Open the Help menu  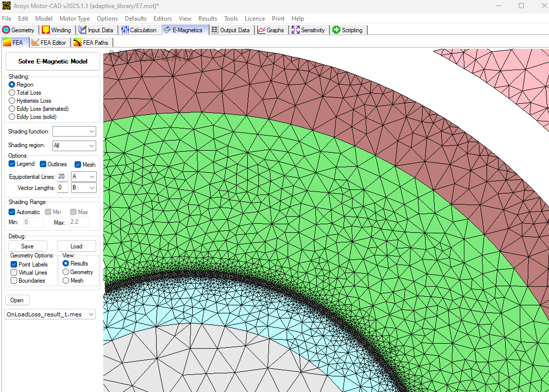click(x=298, y=19)
